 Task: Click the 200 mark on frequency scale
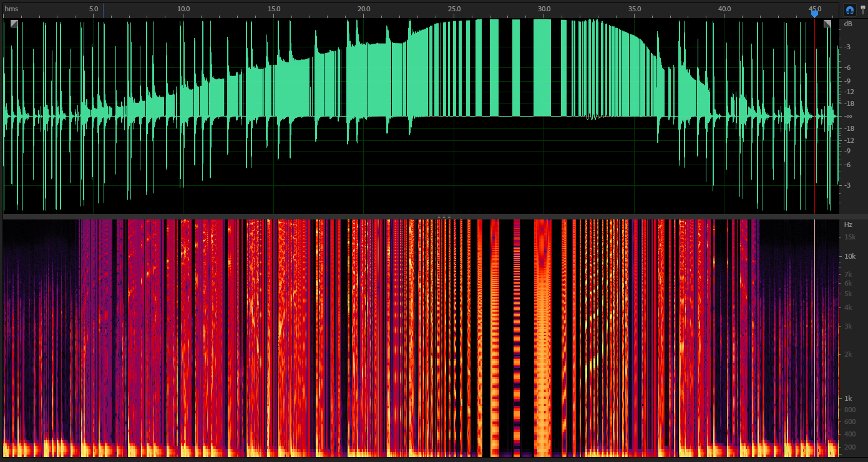click(849, 447)
